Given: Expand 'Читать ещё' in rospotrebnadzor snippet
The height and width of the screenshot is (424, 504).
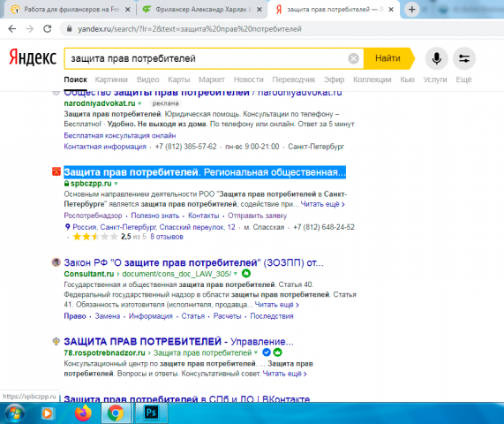Looking at the screenshot, I should (284, 374).
